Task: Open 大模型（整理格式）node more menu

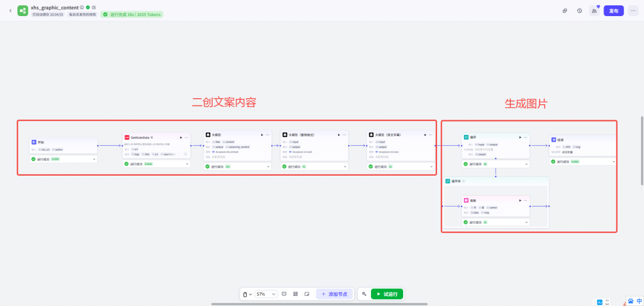Action: coord(344,135)
